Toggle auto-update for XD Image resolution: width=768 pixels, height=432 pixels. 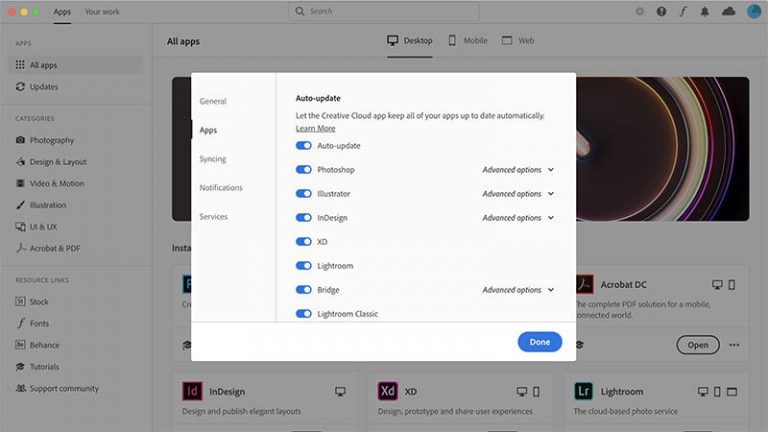point(304,241)
